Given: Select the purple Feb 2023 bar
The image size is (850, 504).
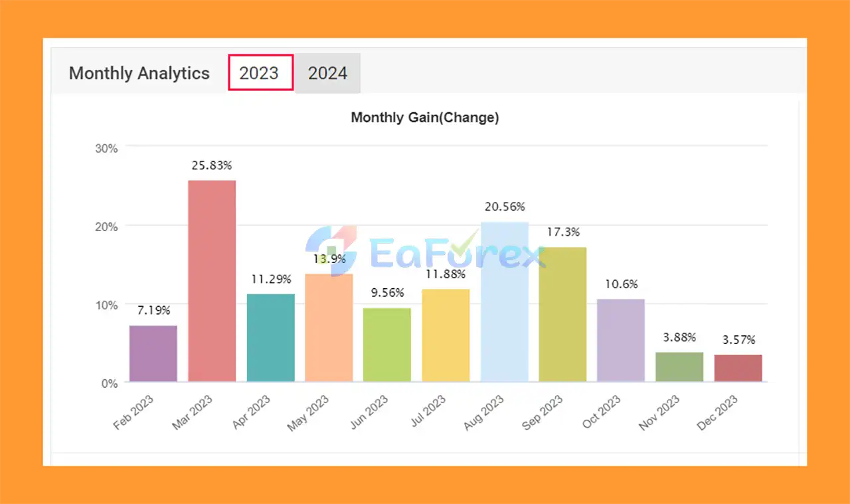Looking at the screenshot, I should click(x=153, y=353).
